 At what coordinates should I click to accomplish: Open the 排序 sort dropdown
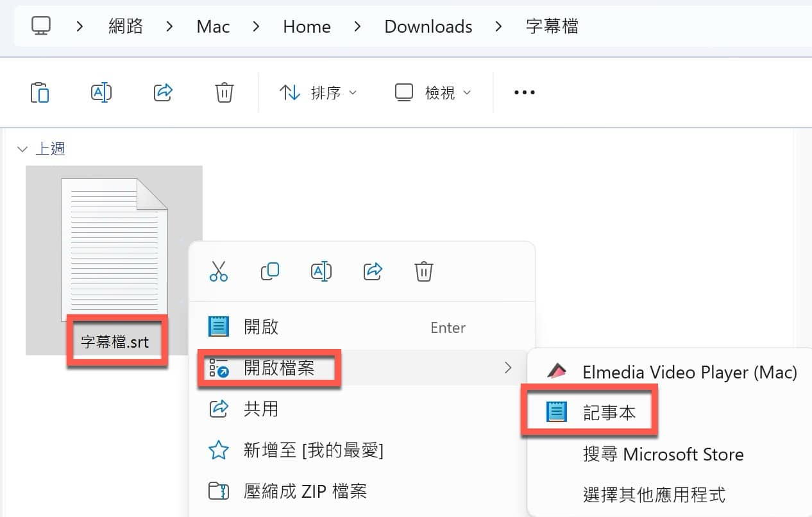pyautogui.click(x=318, y=93)
